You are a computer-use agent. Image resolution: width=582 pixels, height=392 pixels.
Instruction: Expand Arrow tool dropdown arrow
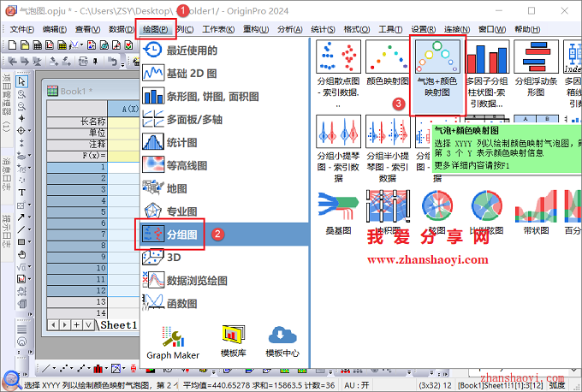pos(29,217)
